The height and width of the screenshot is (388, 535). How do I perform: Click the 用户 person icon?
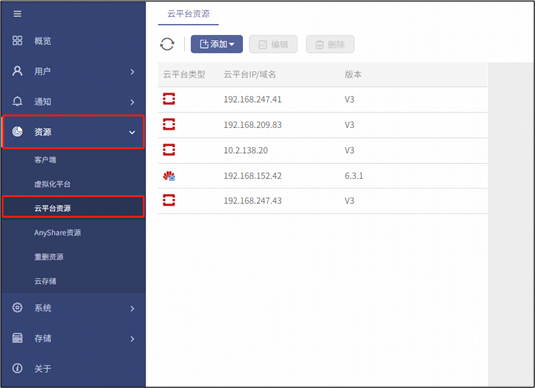coord(17,71)
